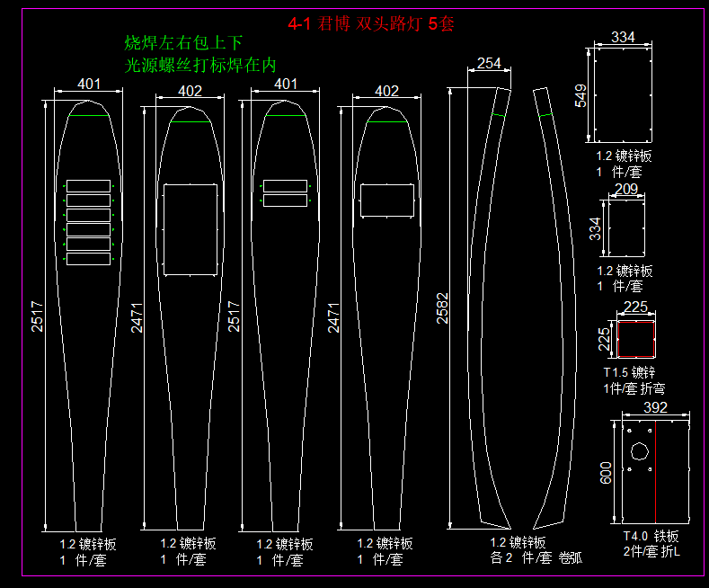Select the leftmost 401 width dimension
The image size is (709, 588).
pyautogui.click(x=88, y=84)
